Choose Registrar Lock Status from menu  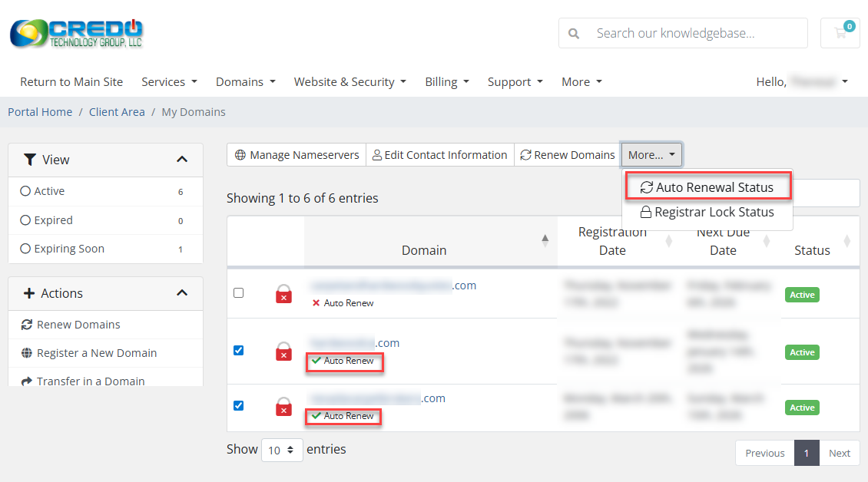[707, 213]
